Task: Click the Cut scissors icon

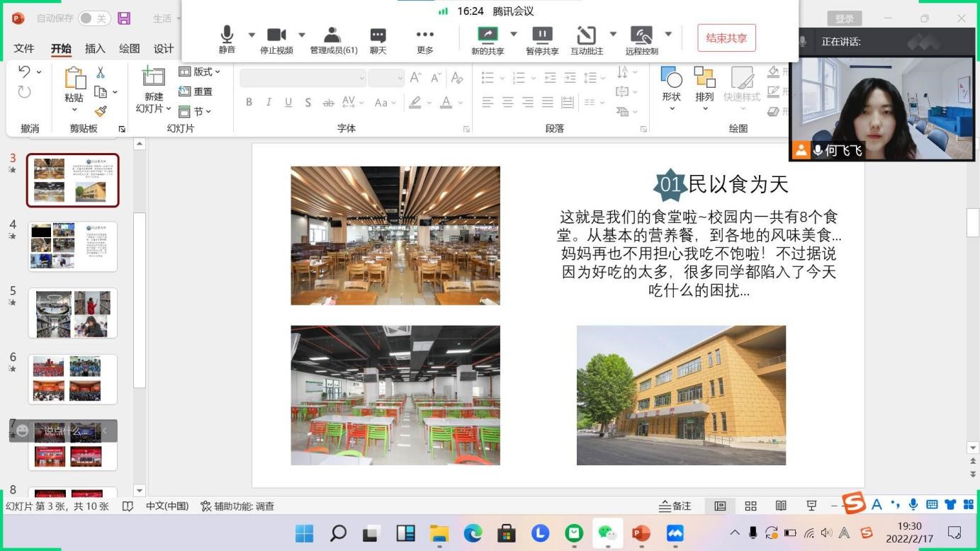Action: pyautogui.click(x=101, y=72)
